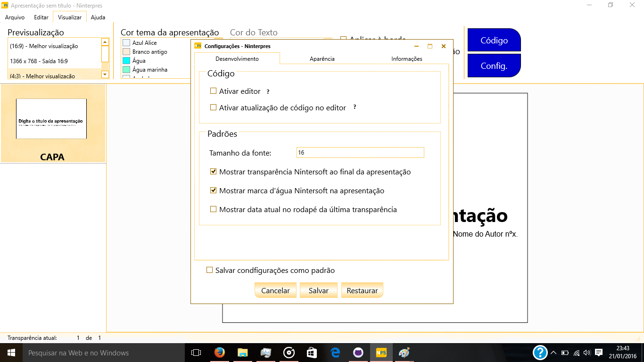Launch Firefox from the taskbar
The height and width of the screenshot is (362, 644).
coord(219,353)
